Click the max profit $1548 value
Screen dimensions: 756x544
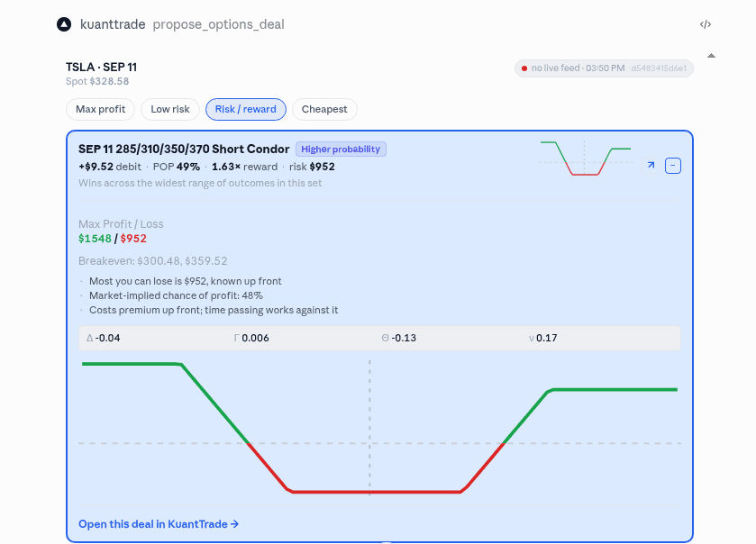(x=95, y=239)
